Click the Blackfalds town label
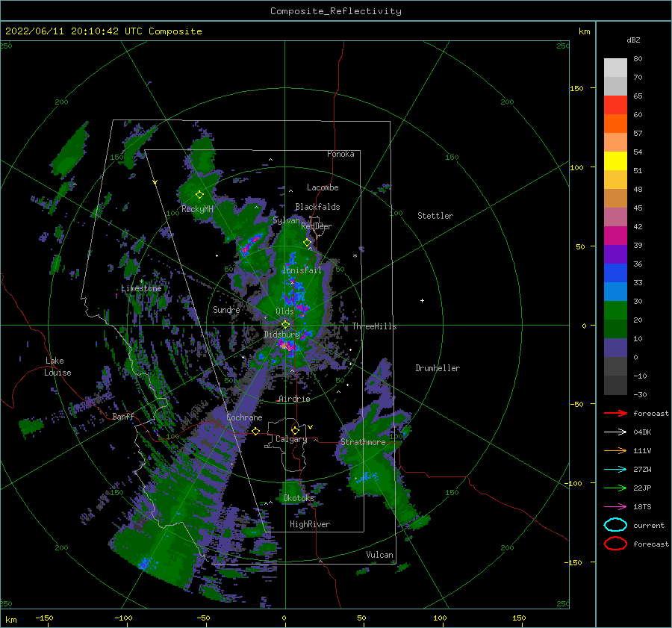Image resolution: width=672 pixels, height=628 pixels. tap(317, 207)
